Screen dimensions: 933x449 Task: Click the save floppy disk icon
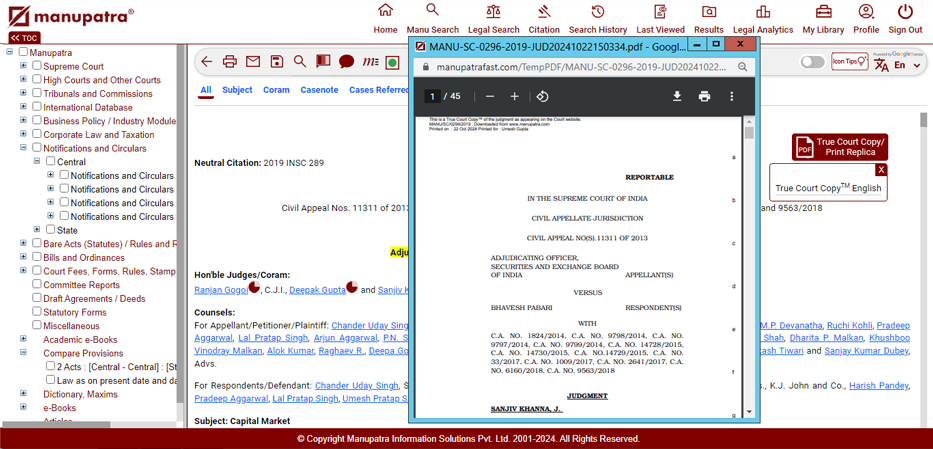277,62
